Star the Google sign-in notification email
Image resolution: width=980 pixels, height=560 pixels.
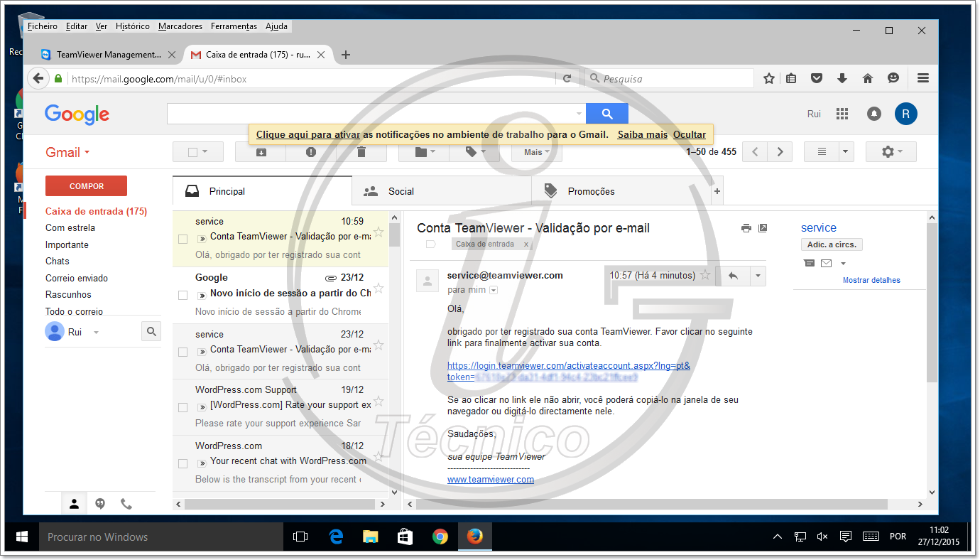[x=379, y=288]
